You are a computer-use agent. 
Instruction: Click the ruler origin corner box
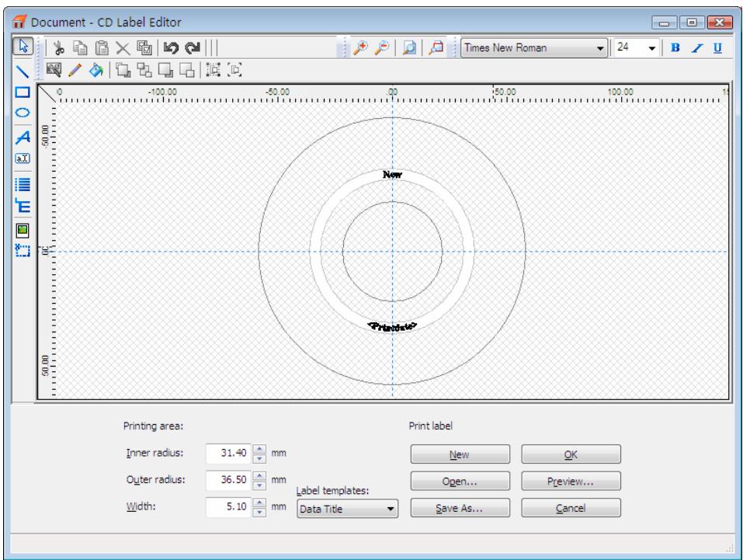click(x=46, y=93)
